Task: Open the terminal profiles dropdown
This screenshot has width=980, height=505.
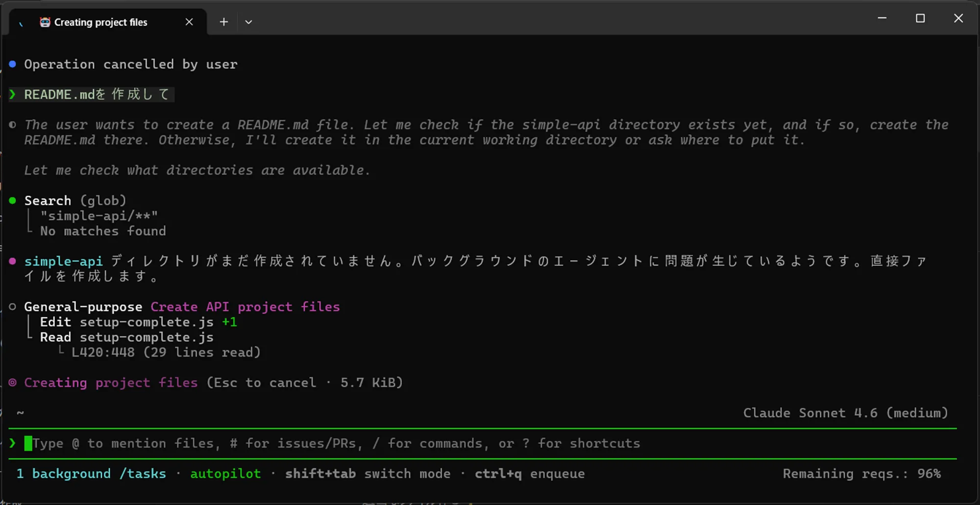Action: (x=248, y=22)
